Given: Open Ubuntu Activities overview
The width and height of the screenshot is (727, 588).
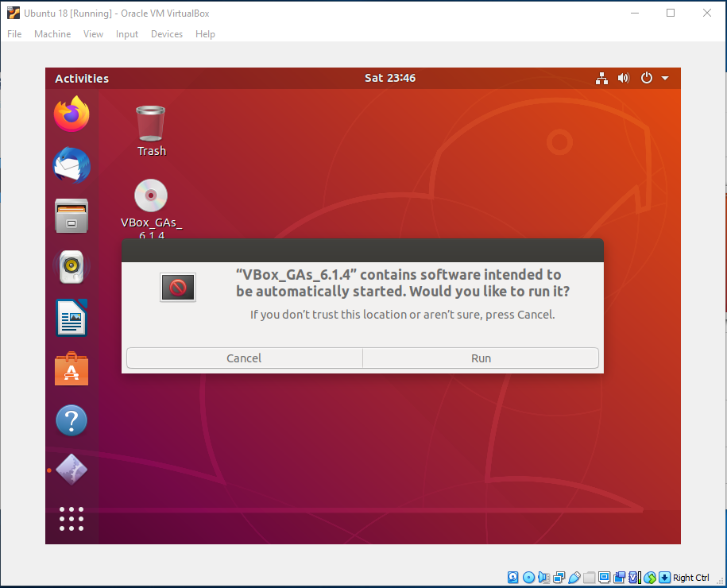Looking at the screenshot, I should tap(82, 79).
